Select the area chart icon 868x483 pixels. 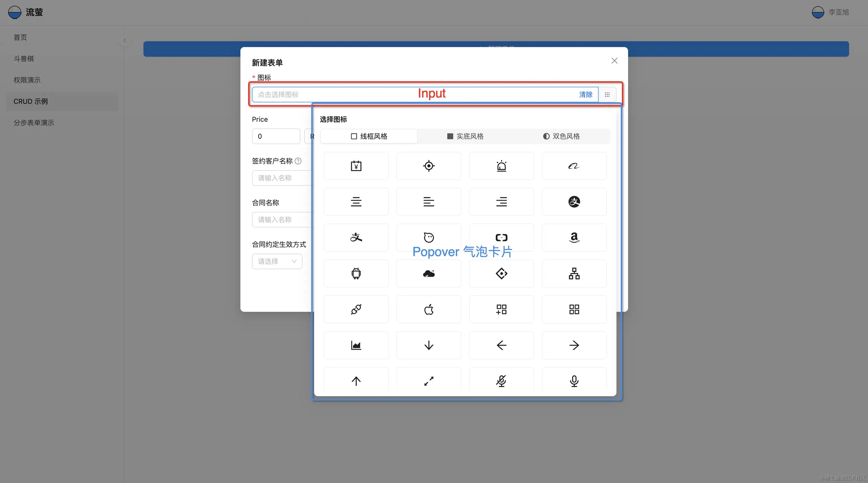[x=356, y=345]
